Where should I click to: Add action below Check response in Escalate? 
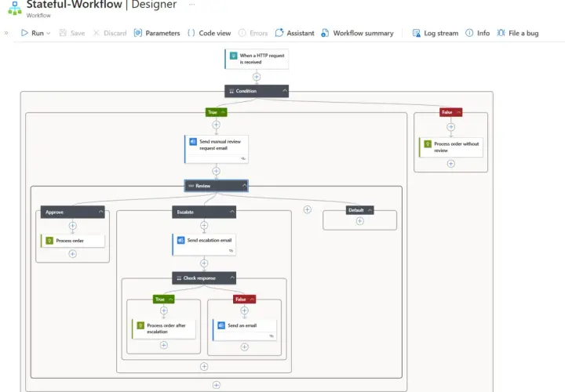click(204, 366)
